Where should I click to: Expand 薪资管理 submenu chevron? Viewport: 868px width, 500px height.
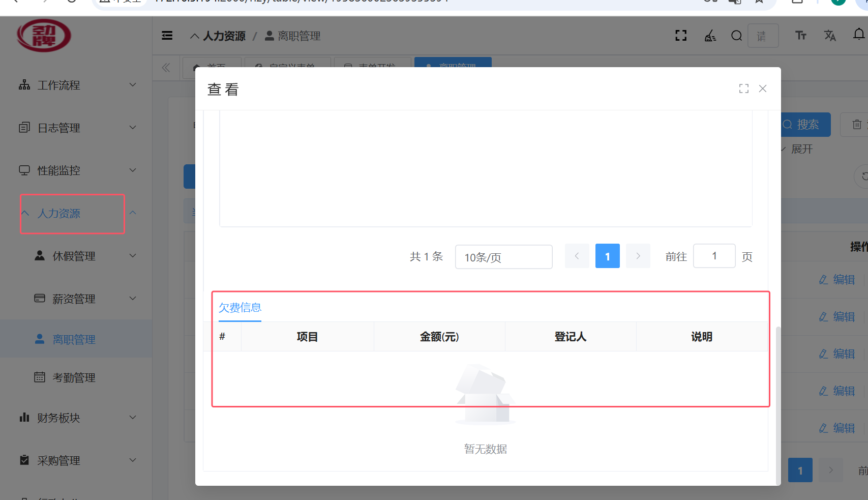(x=133, y=299)
